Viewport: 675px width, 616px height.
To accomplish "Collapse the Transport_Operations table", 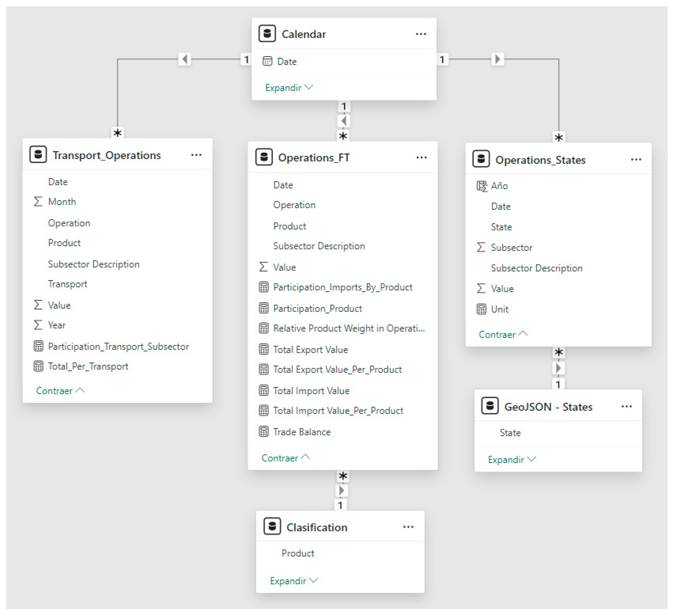I will [x=60, y=390].
